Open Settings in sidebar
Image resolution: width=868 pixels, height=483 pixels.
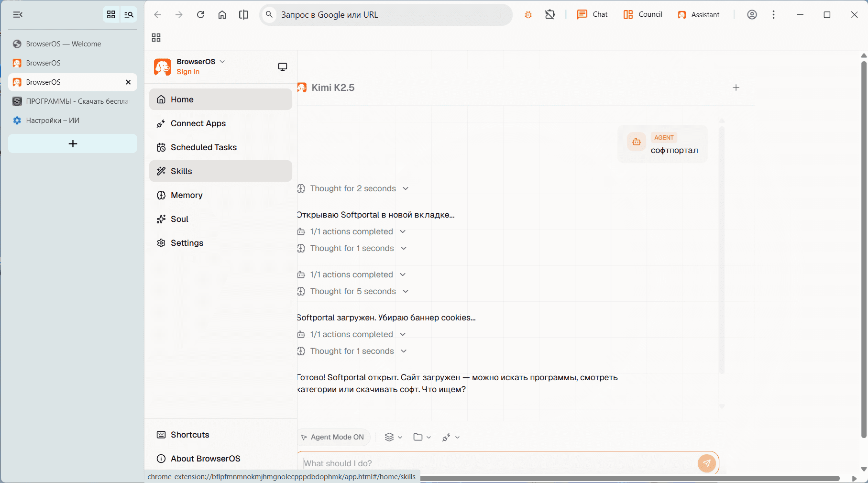click(220, 243)
